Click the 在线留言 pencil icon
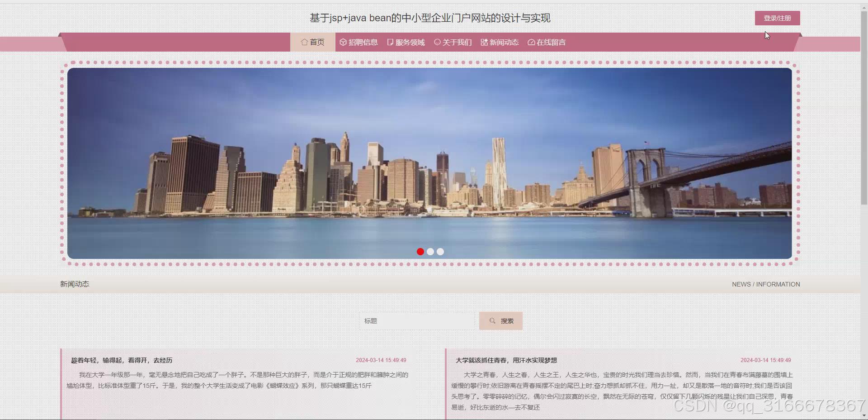This screenshot has width=868, height=420. pyautogui.click(x=531, y=42)
